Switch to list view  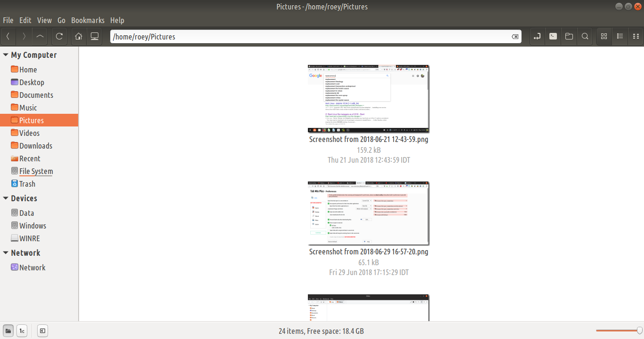click(620, 36)
